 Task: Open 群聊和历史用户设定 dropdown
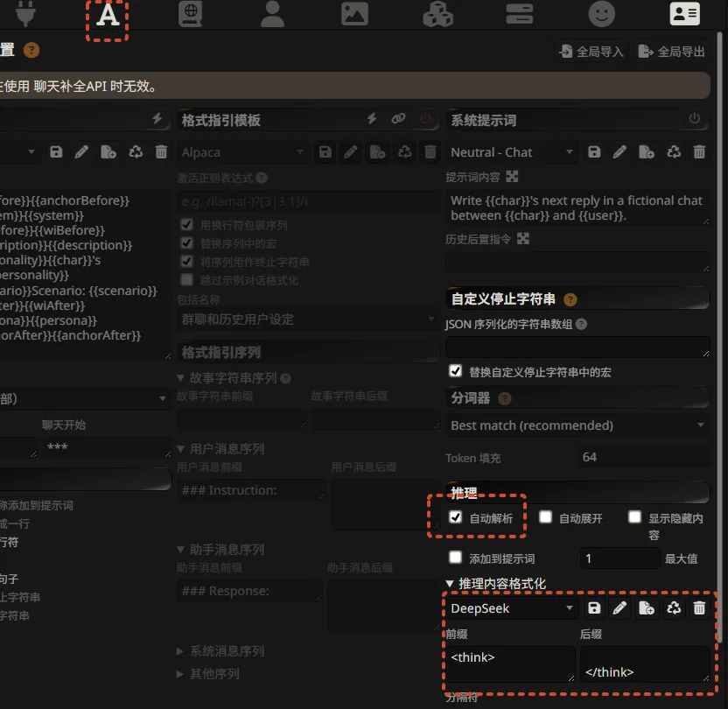click(308, 319)
